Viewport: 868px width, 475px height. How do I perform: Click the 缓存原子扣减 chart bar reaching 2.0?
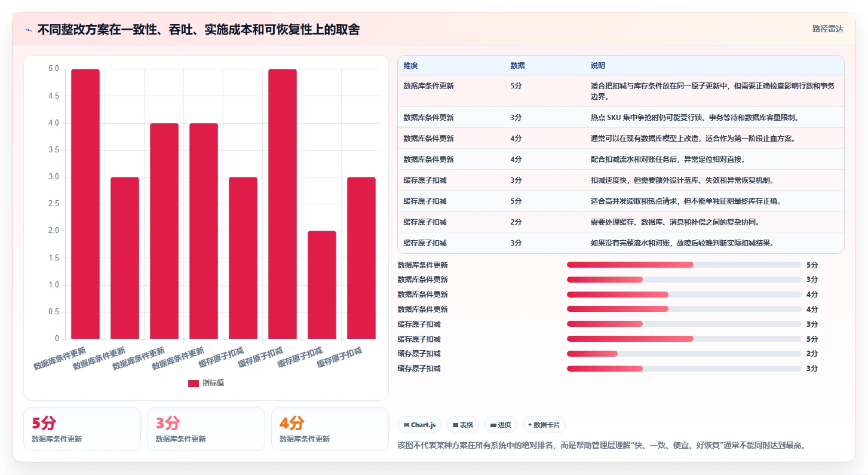pyautogui.click(x=322, y=285)
